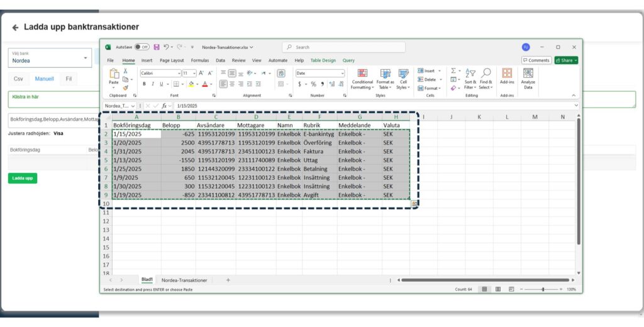644x327 pixels.
Task: Click the Copy icon in the Clipboard group
Action: 126,79
